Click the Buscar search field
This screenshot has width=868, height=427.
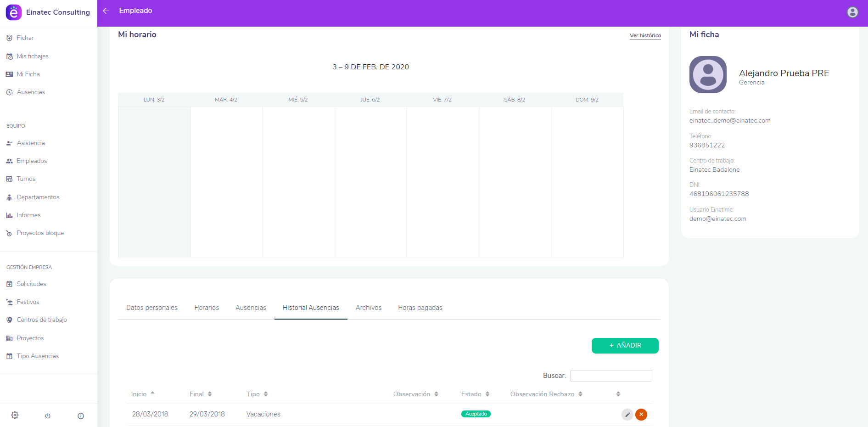pyautogui.click(x=610, y=376)
